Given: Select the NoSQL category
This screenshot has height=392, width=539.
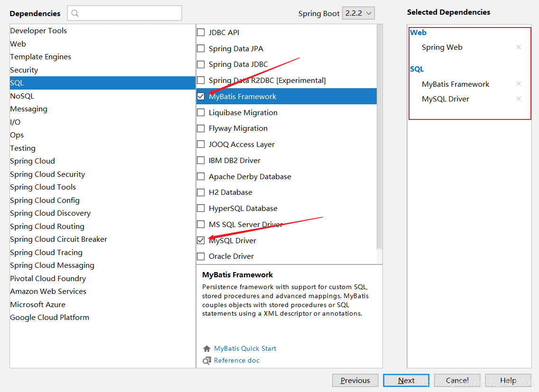Looking at the screenshot, I should 102,96.
